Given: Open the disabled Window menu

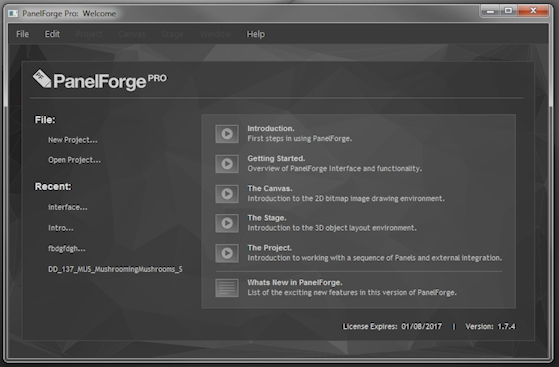Looking at the screenshot, I should tap(215, 34).
